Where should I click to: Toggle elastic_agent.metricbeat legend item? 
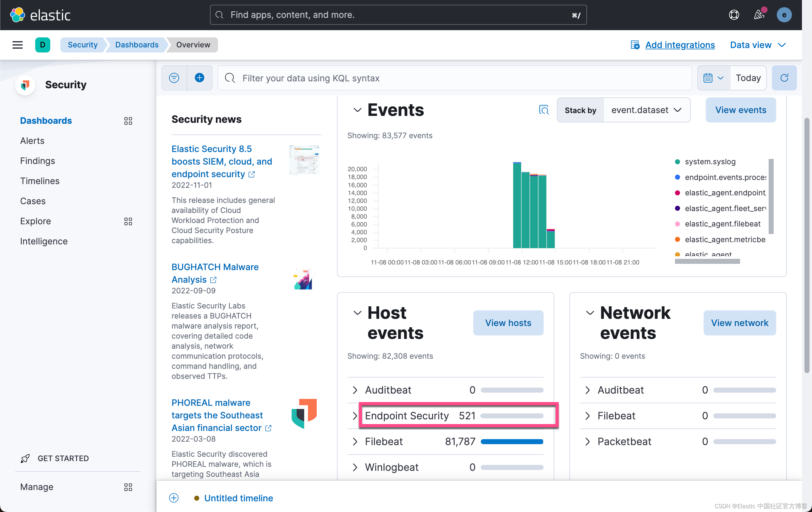click(x=720, y=239)
